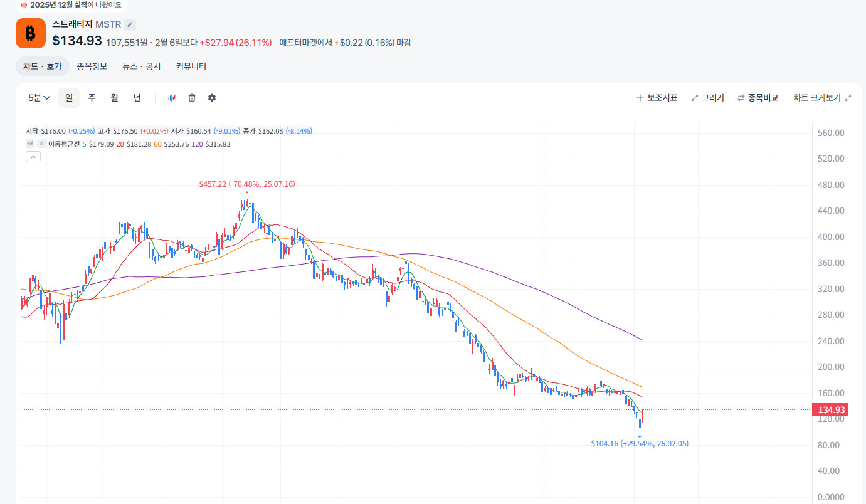Click moving average 20 value $181.28

point(139,144)
